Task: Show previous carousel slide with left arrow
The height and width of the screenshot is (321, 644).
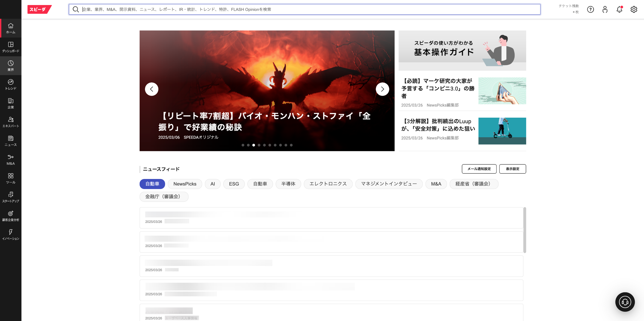Action: point(151,89)
